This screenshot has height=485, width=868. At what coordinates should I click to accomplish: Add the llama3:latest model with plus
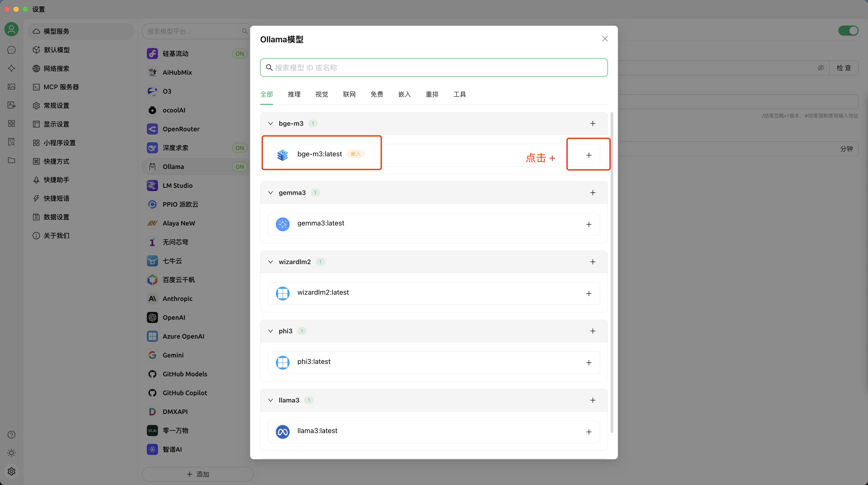click(589, 432)
